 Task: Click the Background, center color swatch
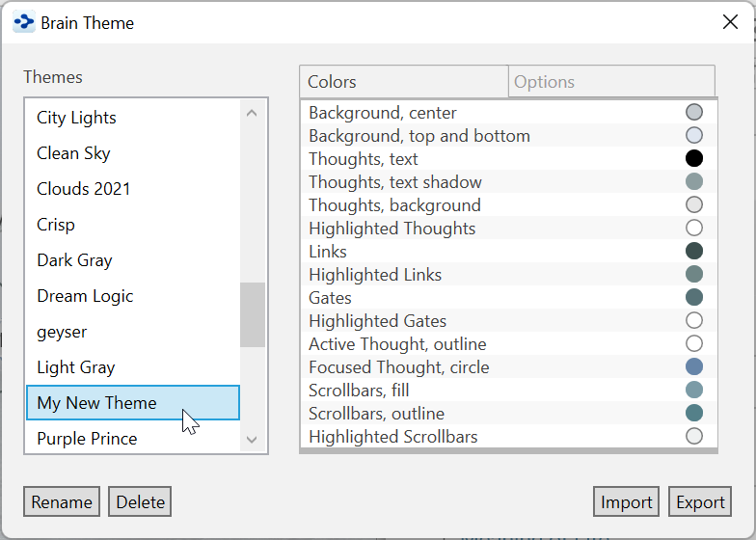(x=693, y=113)
